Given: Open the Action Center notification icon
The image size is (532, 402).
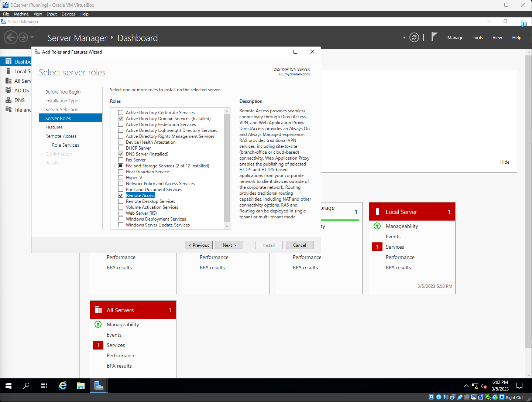Looking at the screenshot, I should tap(519, 386).
